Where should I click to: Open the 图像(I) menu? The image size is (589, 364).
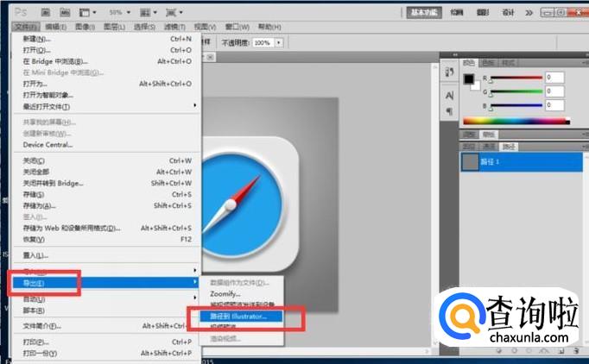click(x=85, y=27)
